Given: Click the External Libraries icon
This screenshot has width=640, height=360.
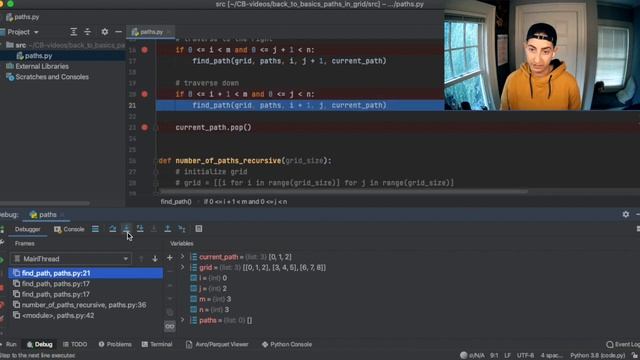Looking at the screenshot, I should coord(10,66).
